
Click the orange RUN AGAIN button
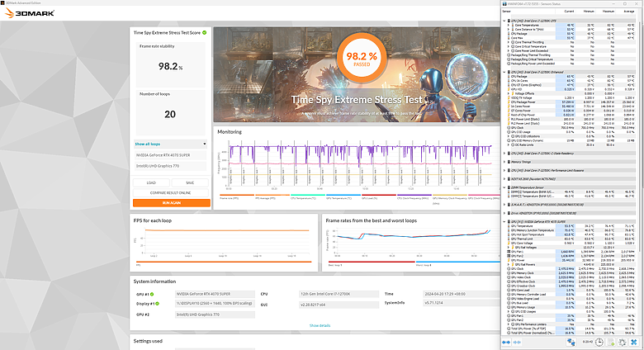click(171, 203)
